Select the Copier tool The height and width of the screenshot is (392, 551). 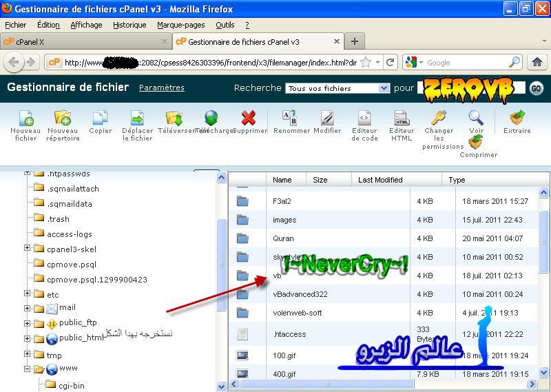(x=100, y=118)
